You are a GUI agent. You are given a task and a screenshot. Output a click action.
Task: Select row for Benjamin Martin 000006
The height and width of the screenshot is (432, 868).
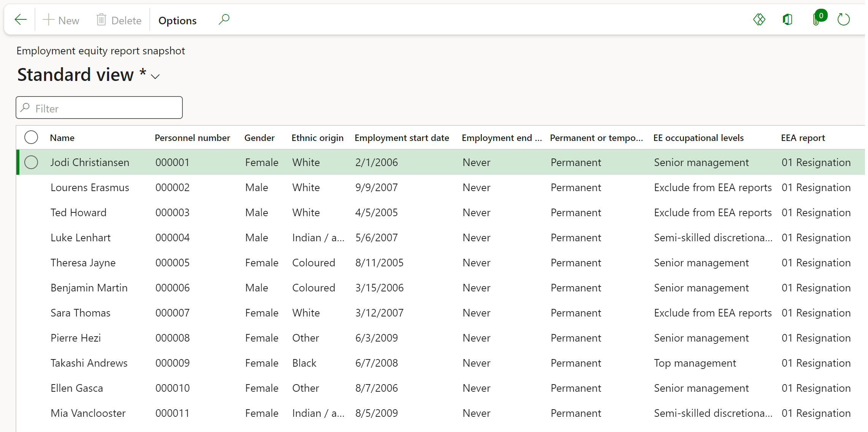32,288
